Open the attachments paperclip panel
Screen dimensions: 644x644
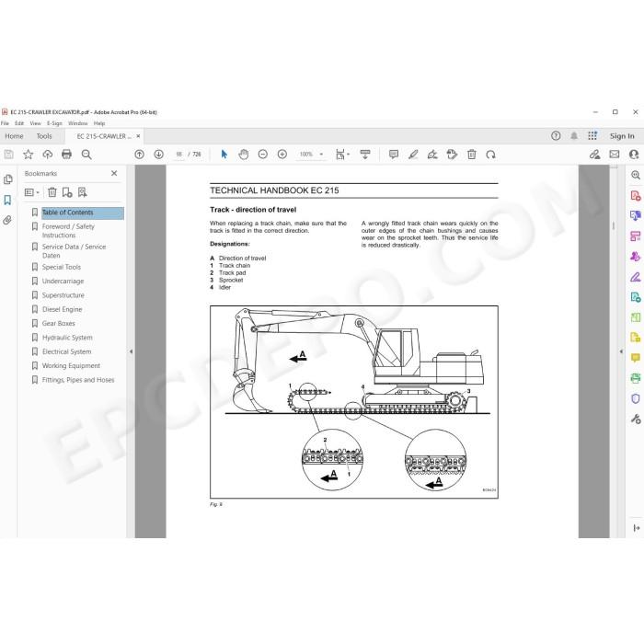7,221
